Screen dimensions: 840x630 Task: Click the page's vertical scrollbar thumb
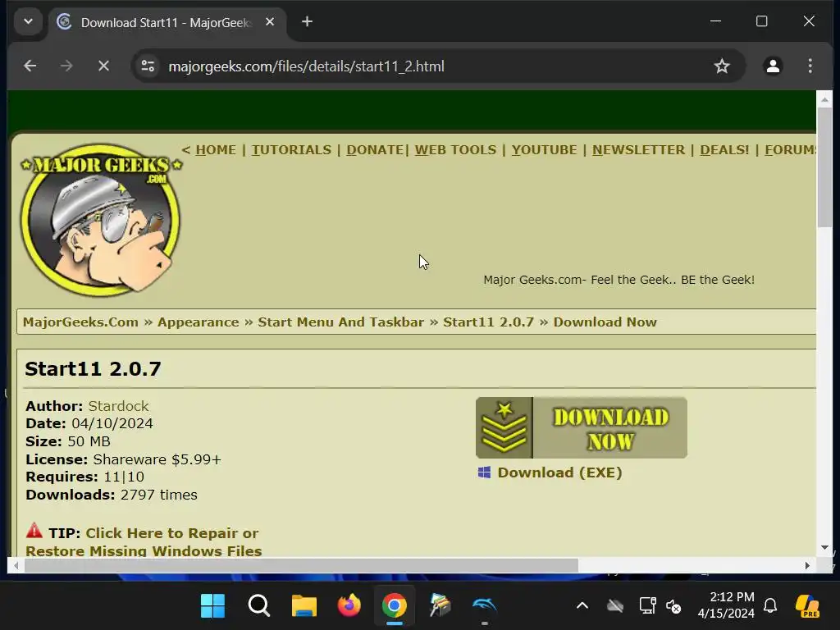pyautogui.click(x=824, y=167)
